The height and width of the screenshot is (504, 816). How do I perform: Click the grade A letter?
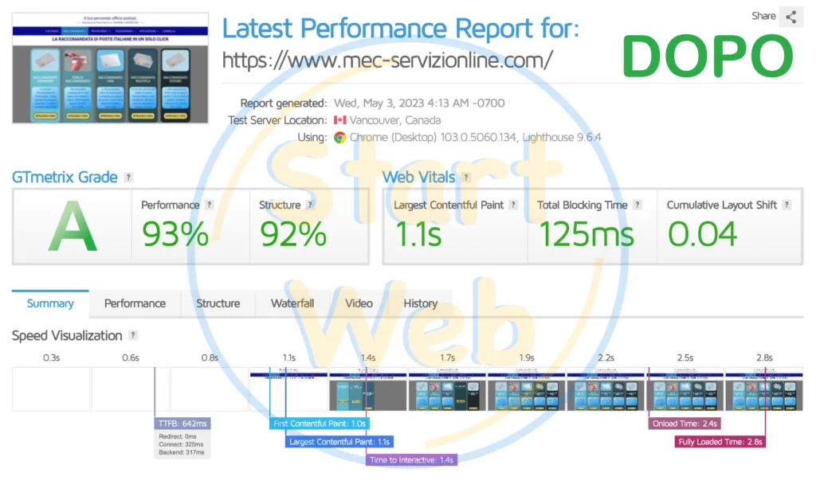pos(73,227)
